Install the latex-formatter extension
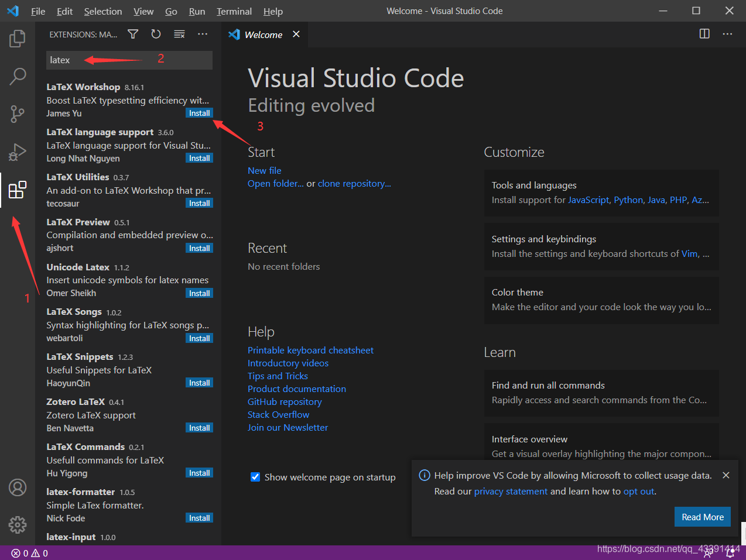Image resolution: width=746 pixels, height=560 pixels. pos(199,518)
